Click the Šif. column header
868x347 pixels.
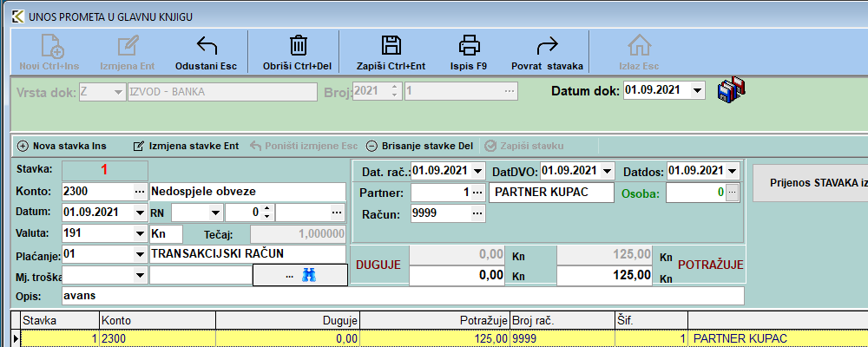651,320
